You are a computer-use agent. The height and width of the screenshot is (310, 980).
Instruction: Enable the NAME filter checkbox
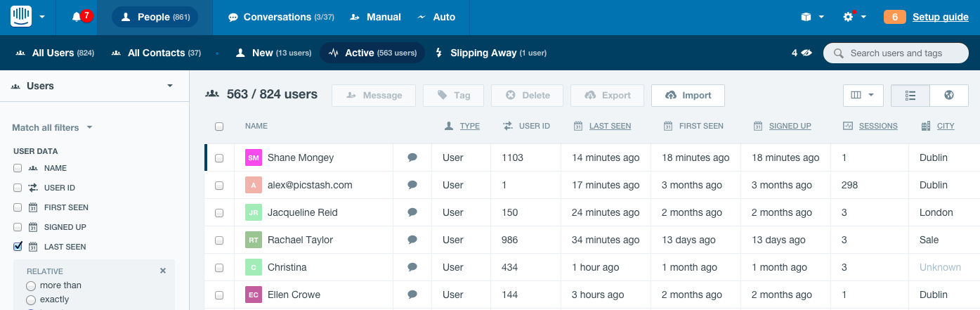coord(18,168)
